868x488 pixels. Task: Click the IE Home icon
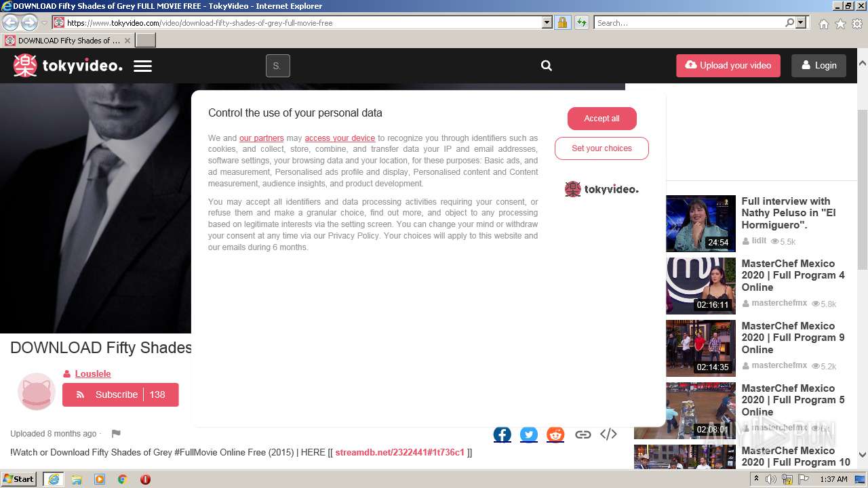[823, 24]
